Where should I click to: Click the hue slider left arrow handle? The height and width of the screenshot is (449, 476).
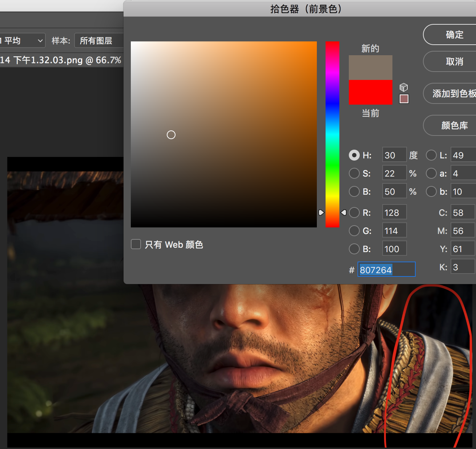click(321, 213)
